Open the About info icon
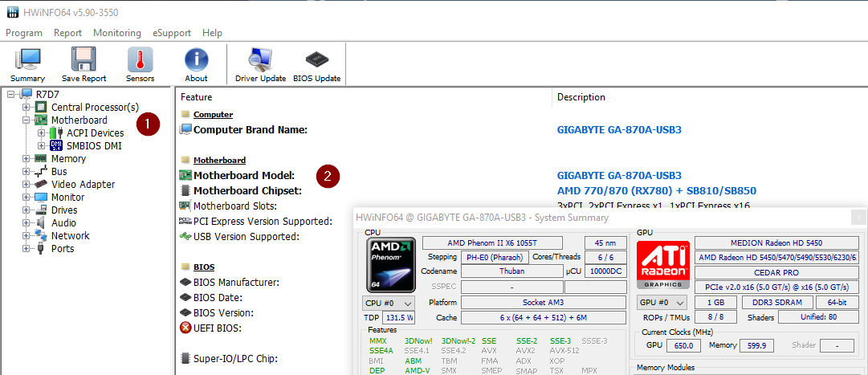Viewport: 868px width, 375px height. point(196,59)
